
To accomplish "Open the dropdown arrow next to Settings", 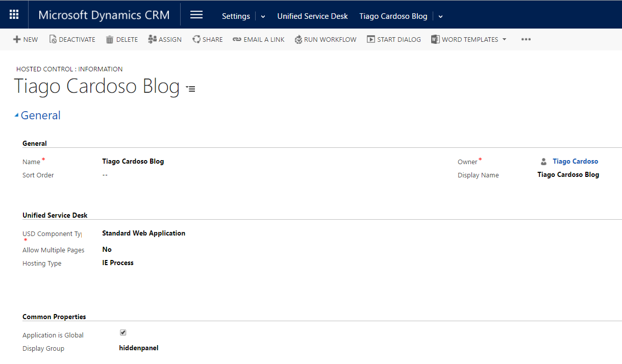I will (263, 16).
